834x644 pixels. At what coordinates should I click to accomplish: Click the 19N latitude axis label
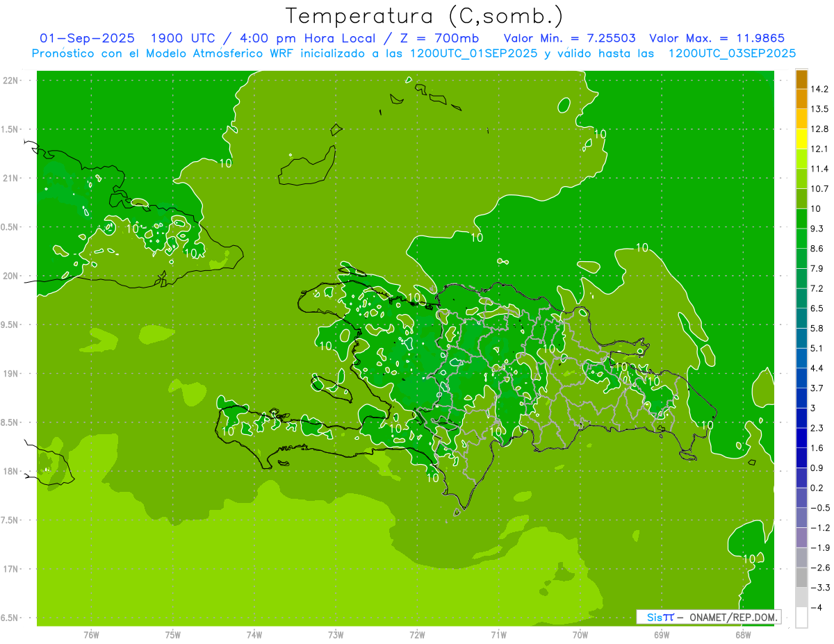(x=12, y=373)
